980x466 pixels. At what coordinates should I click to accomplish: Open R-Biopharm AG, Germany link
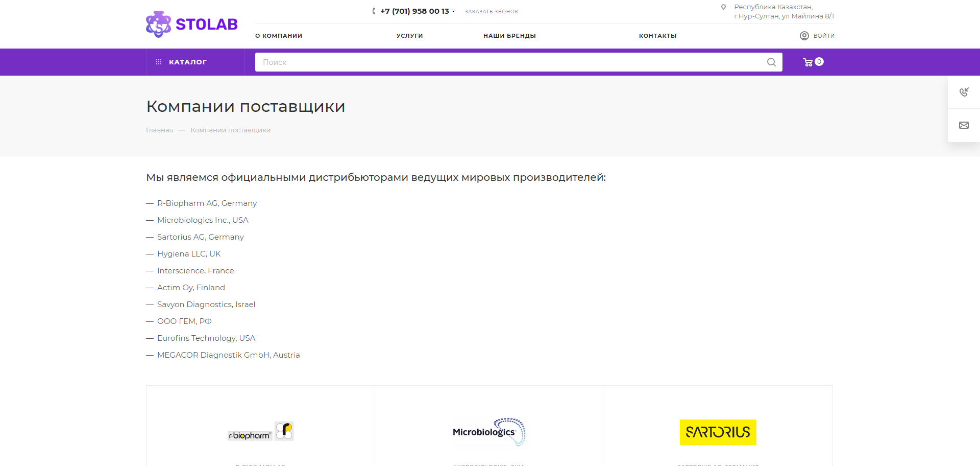(x=207, y=203)
